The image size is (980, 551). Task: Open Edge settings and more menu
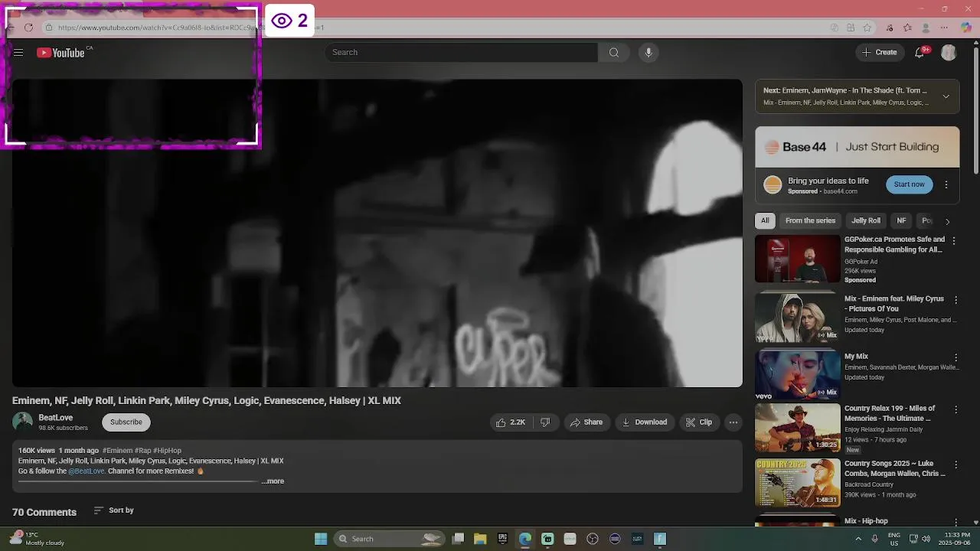point(944,28)
